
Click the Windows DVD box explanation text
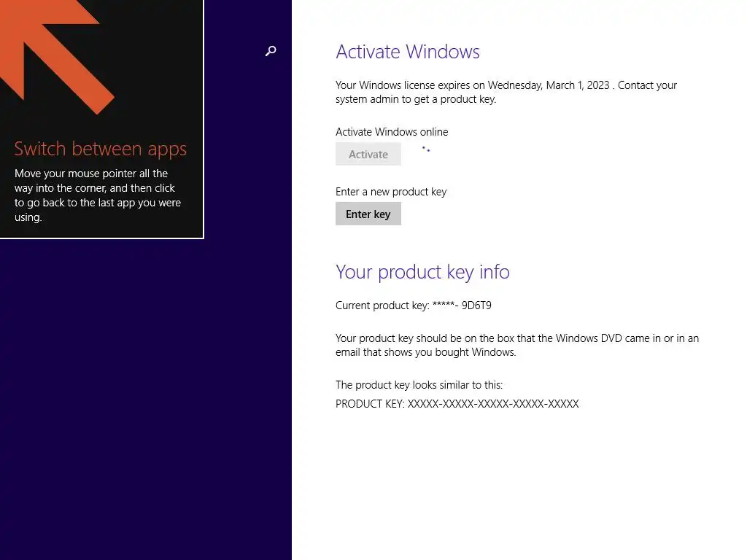[517, 345]
